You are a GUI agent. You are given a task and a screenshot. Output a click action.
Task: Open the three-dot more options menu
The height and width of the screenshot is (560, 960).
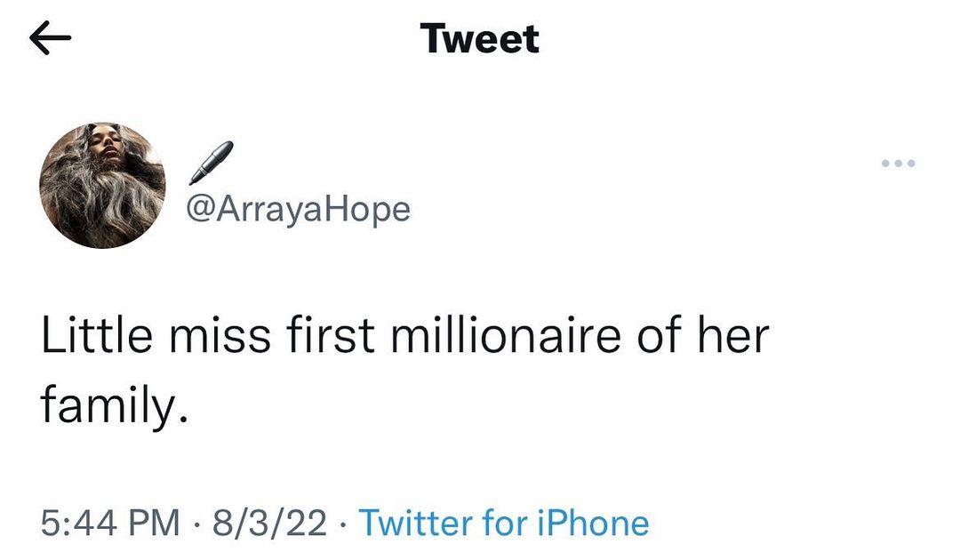(x=898, y=164)
